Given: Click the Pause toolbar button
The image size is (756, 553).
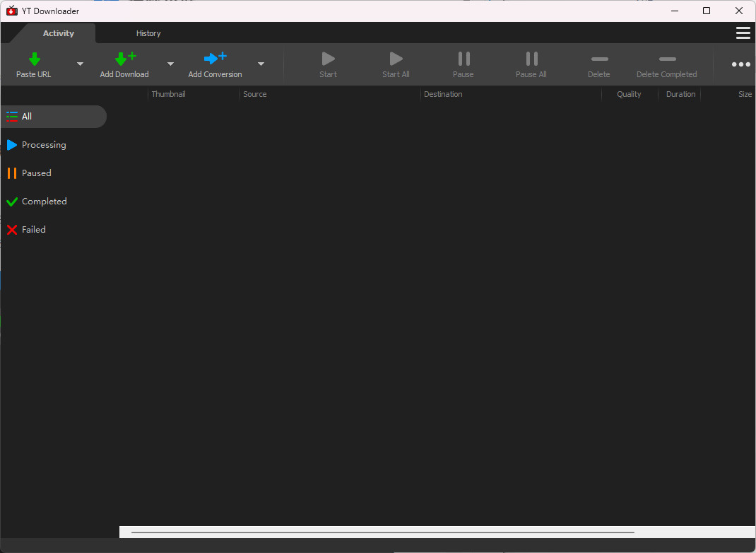Looking at the screenshot, I should pos(463,64).
